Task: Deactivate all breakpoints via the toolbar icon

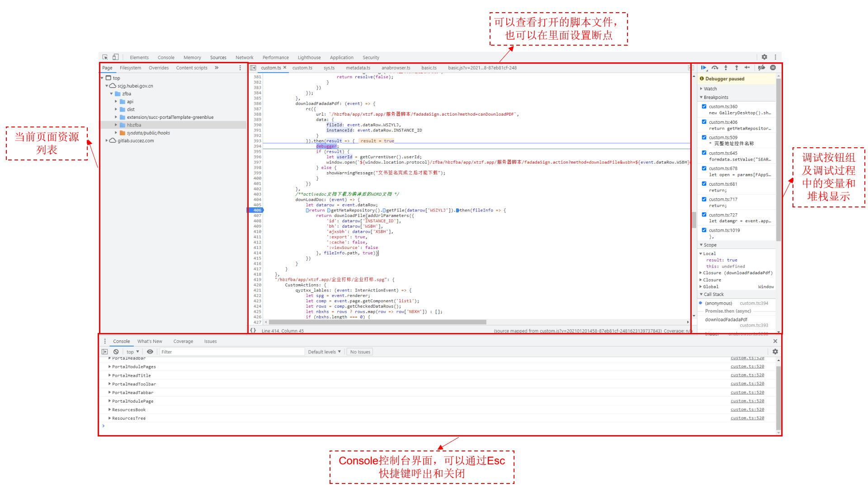Action: (x=762, y=68)
